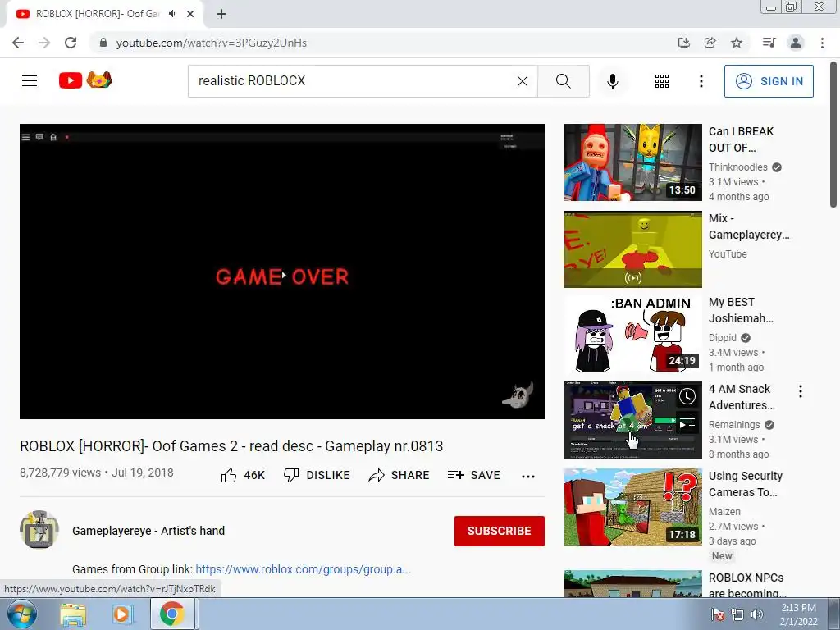Open Chrome's three-dot menu
This screenshot has height=630, width=840.
(822, 43)
